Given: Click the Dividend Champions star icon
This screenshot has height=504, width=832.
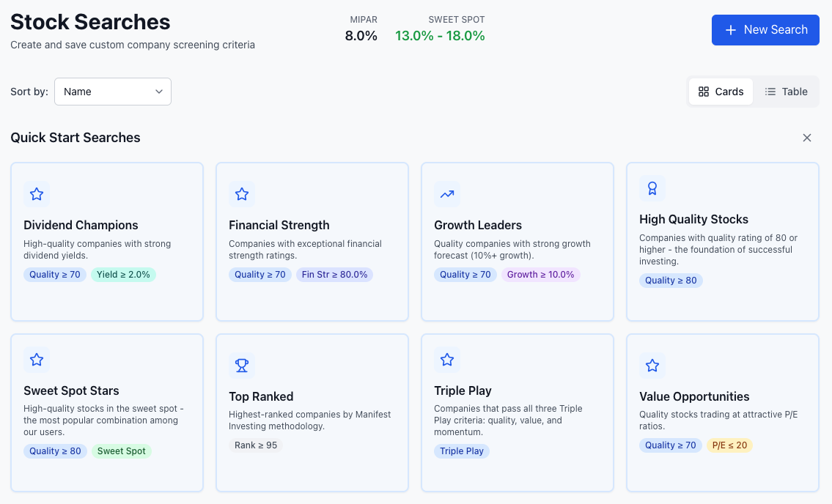Looking at the screenshot, I should point(37,194).
